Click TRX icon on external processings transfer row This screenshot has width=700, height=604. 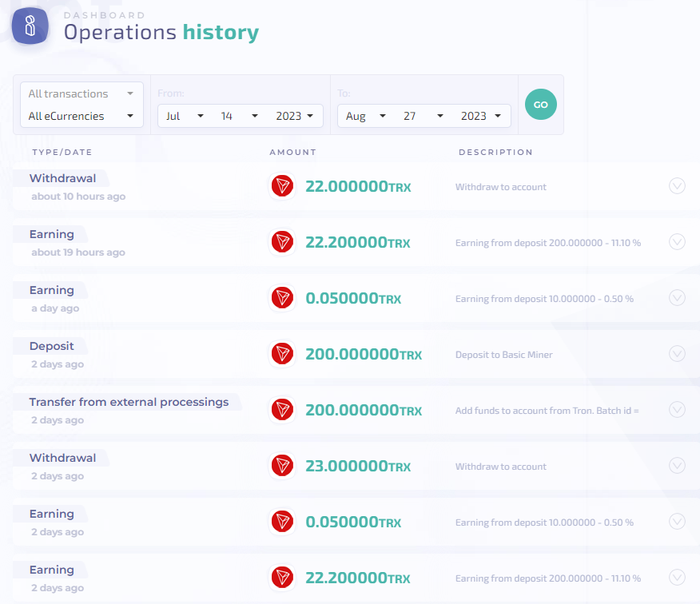coord(282,410)
